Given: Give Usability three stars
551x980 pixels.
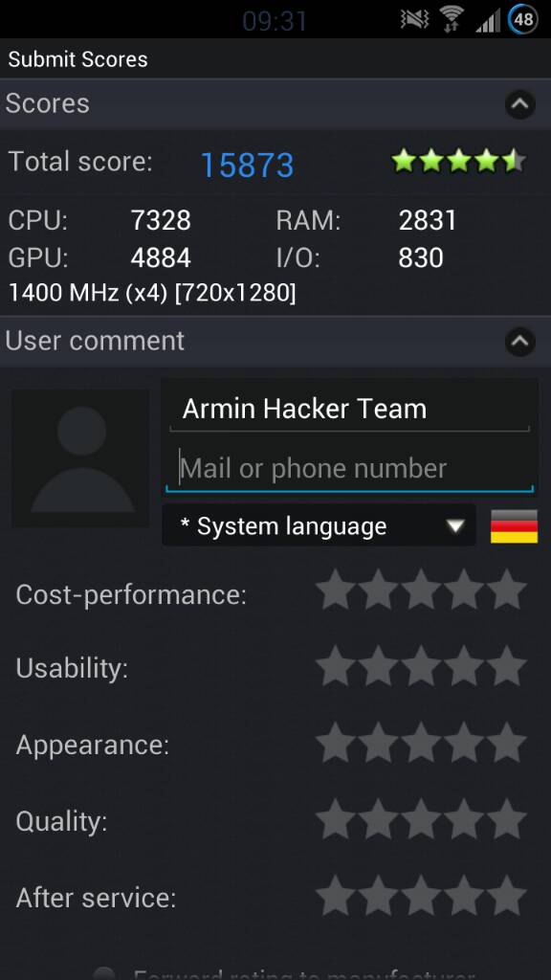Looking at the screenshot, I should click(x=421, y=666).
